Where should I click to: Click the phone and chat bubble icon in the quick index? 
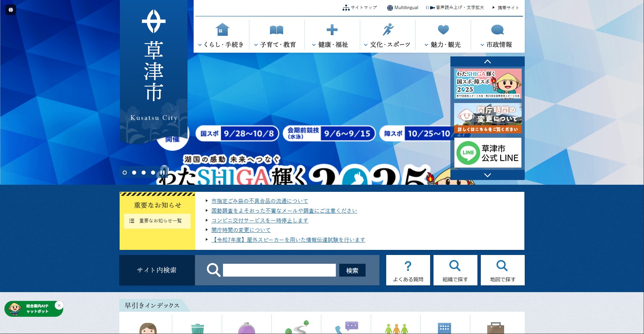click(347, 327)
